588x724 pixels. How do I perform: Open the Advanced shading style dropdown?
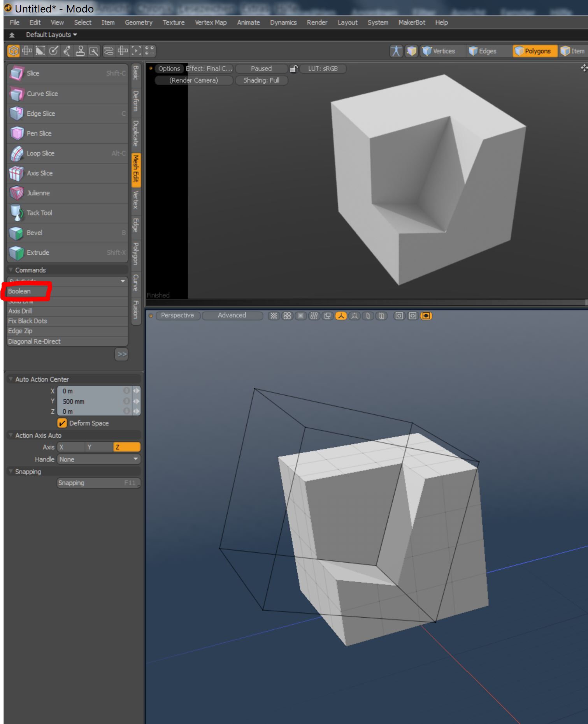pos(232,315)
